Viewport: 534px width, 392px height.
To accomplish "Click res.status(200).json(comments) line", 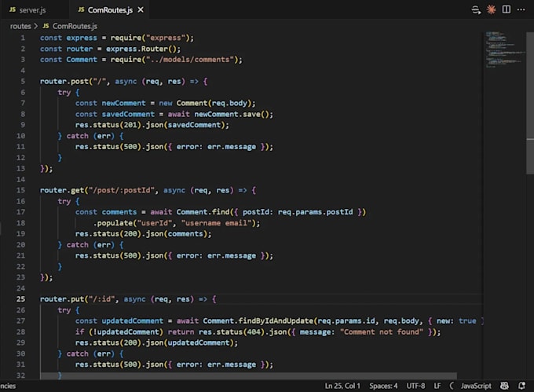I will coord(144,233).
